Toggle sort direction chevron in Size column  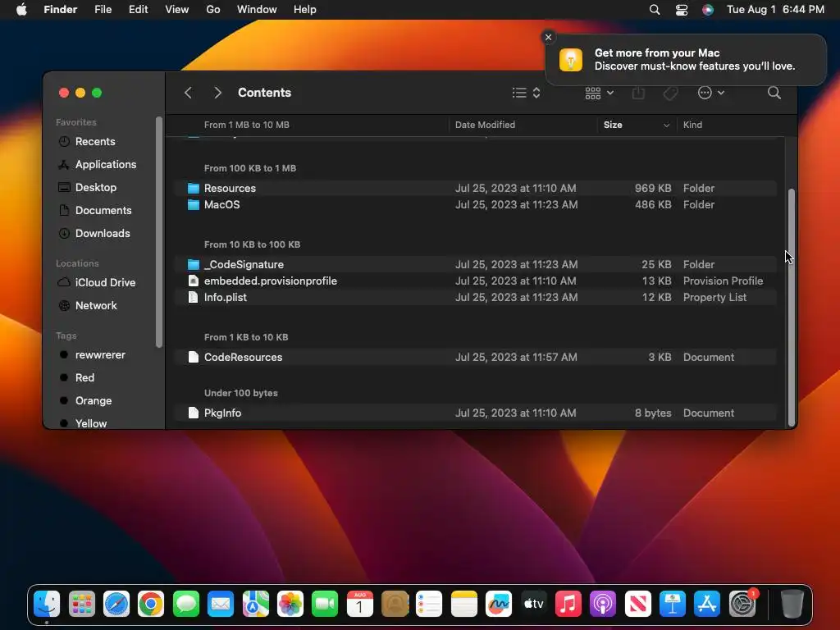pyautogui.click(x=666, y=126)
